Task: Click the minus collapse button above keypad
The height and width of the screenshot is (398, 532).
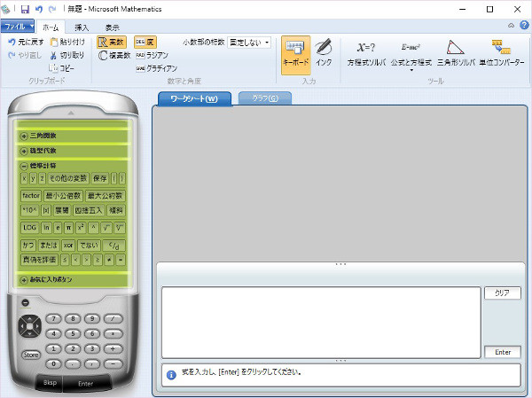Action: (x=25, y=302)
